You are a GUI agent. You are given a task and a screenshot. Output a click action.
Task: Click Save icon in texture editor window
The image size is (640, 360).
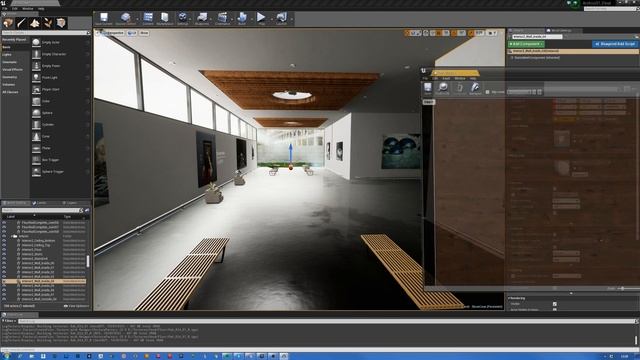[x=427, y=87]
